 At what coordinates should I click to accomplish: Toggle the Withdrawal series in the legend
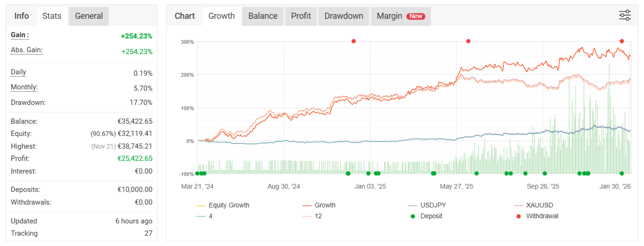[542, 216]
